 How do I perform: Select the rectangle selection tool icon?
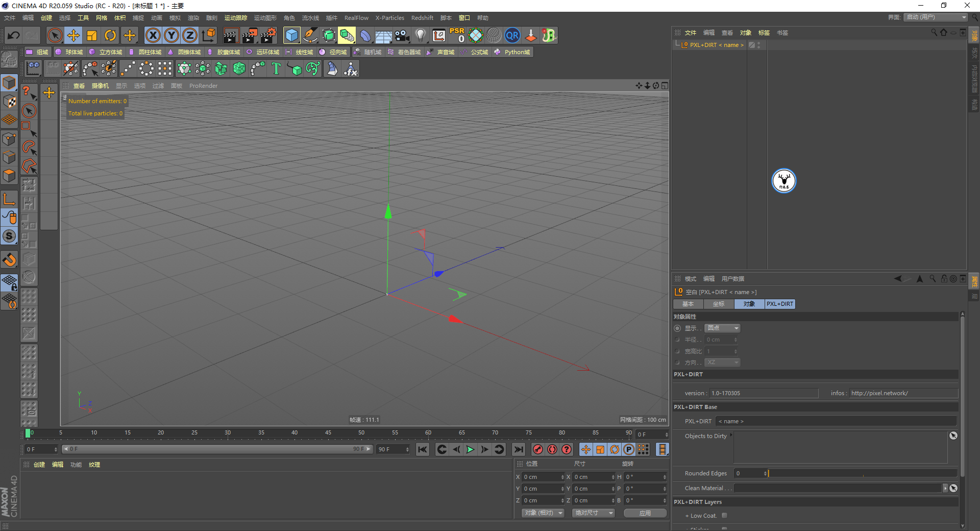(x=29, y=129)
